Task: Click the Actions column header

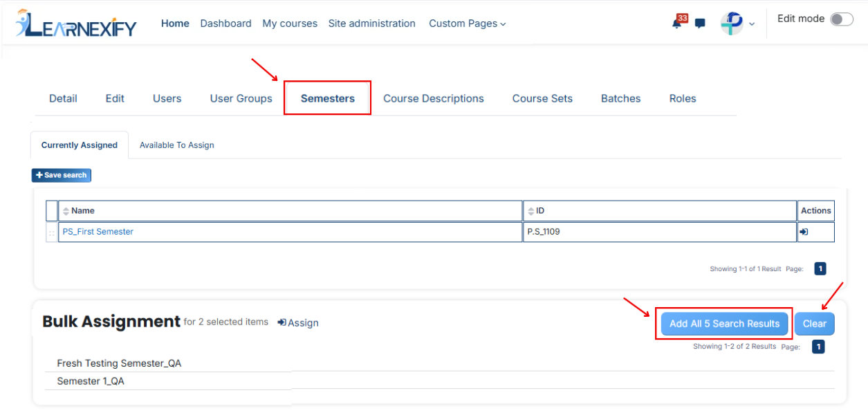Action: (816, 211)
